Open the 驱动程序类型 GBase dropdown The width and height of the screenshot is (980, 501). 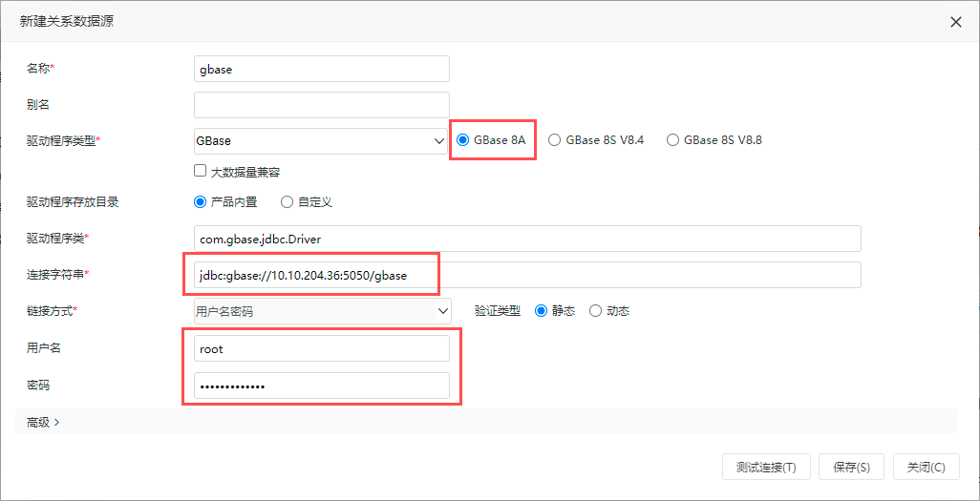[322, 141]
